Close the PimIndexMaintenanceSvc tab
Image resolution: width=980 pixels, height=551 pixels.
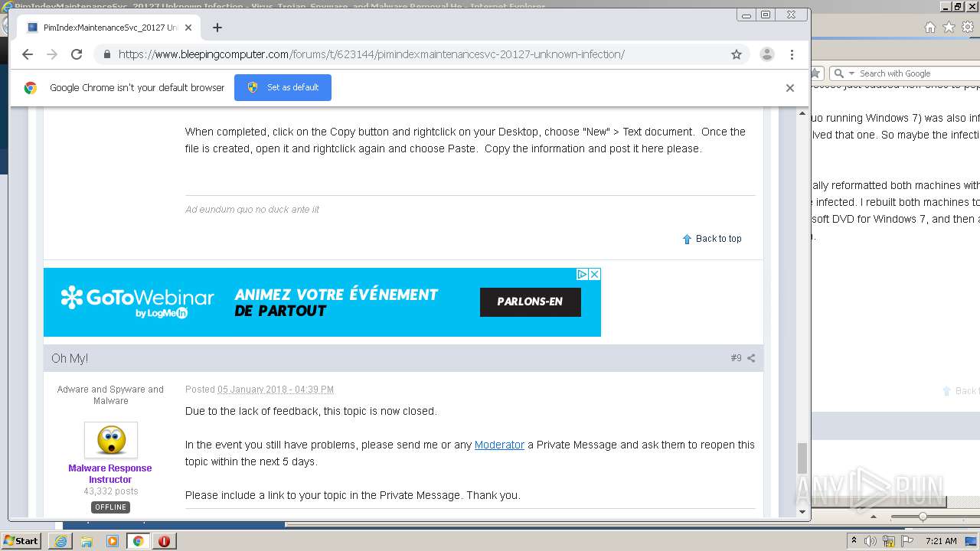click(x=188, y=28)
